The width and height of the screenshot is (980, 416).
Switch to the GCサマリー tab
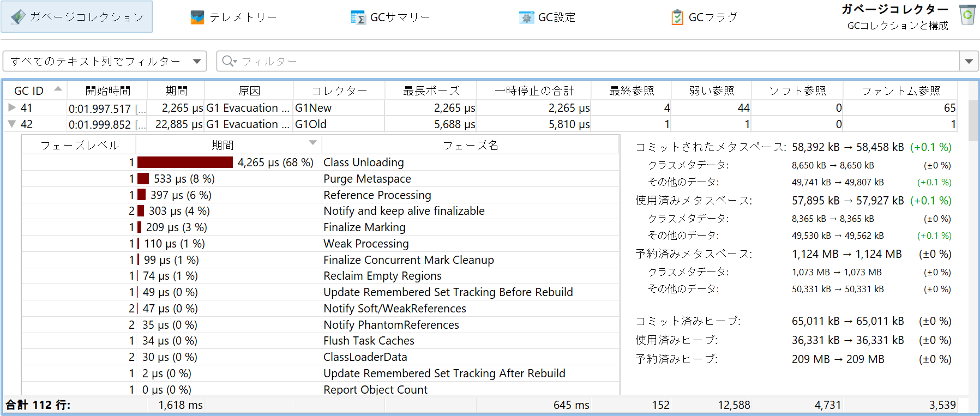pos(390,17)
